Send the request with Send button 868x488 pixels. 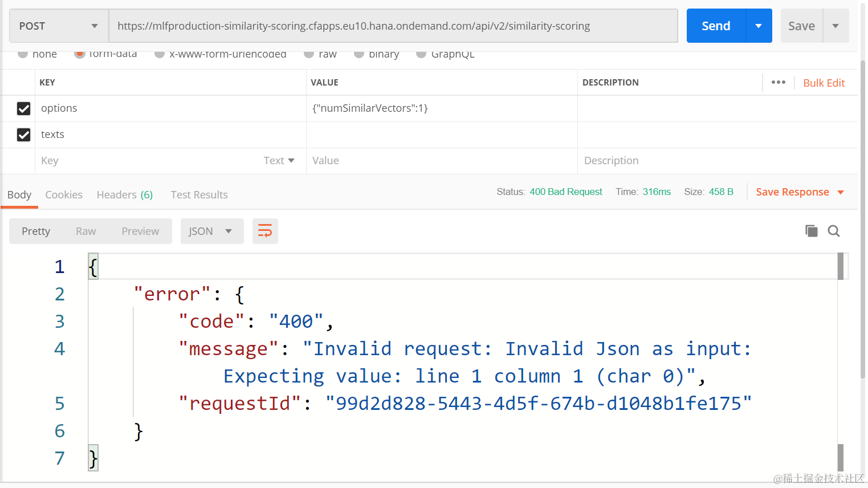click(x=716, y=26)
